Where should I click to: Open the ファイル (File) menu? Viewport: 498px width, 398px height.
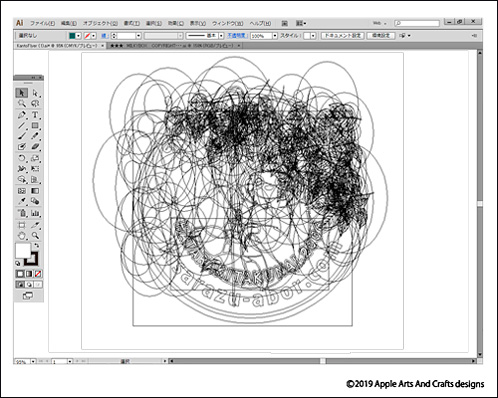click(43, 23)
